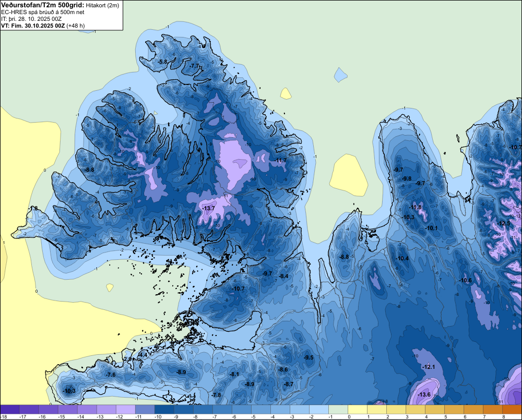The width and height of the screenshot is (522, 420).
Task: Click the legend tick label '6'
Action: (465, 417)
